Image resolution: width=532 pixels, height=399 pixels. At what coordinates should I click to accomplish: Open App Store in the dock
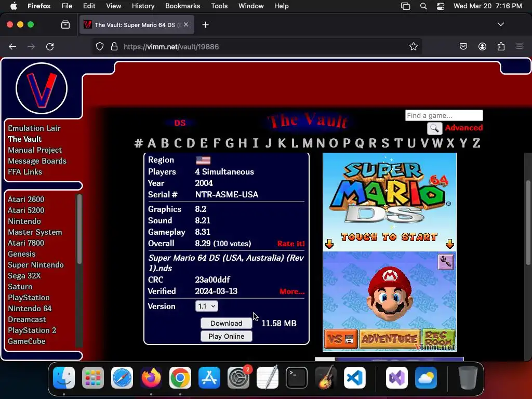(x=209, y=378)
